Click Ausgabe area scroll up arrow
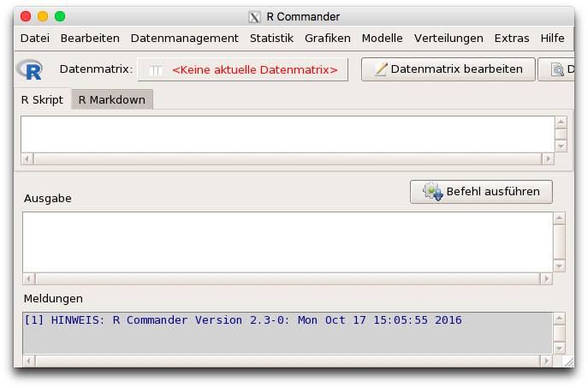Viewport: 588px width, 388px height. click(x=559, y=218)
